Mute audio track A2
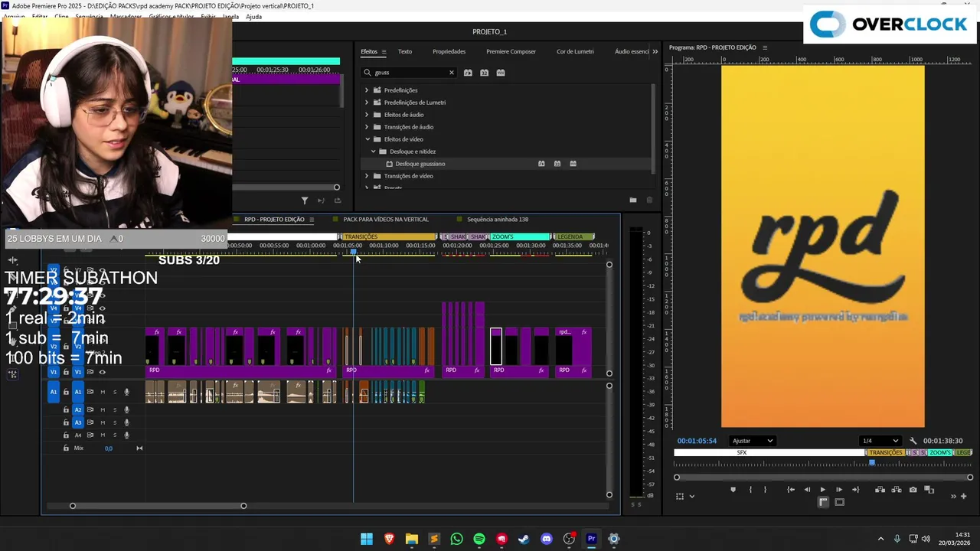The image size is (980, 551). (x=103, y=409)
